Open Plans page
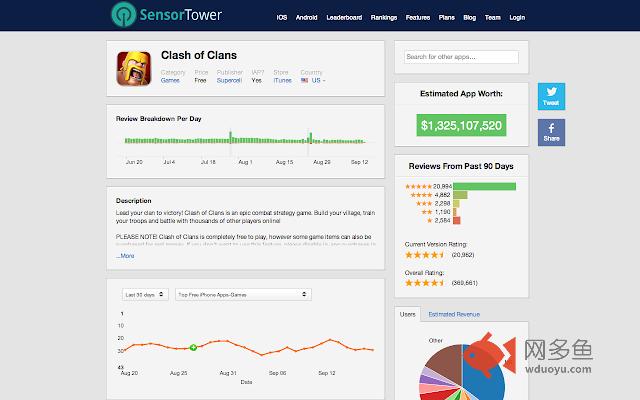This screenshot has width=640, height=400. point(447,18)
